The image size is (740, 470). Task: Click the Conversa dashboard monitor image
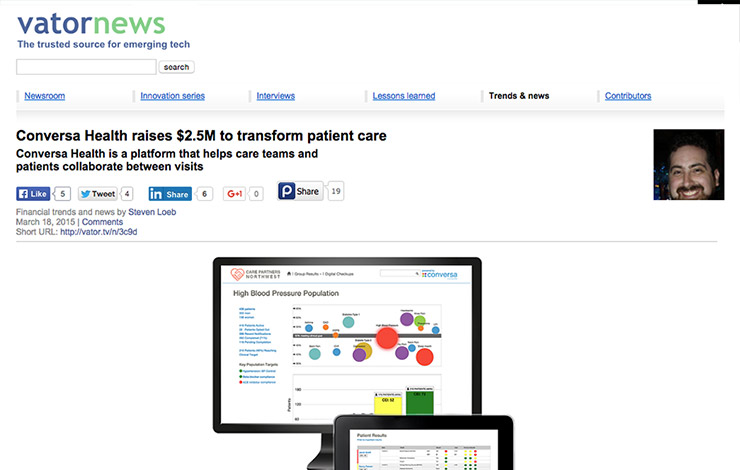point(347,344)
